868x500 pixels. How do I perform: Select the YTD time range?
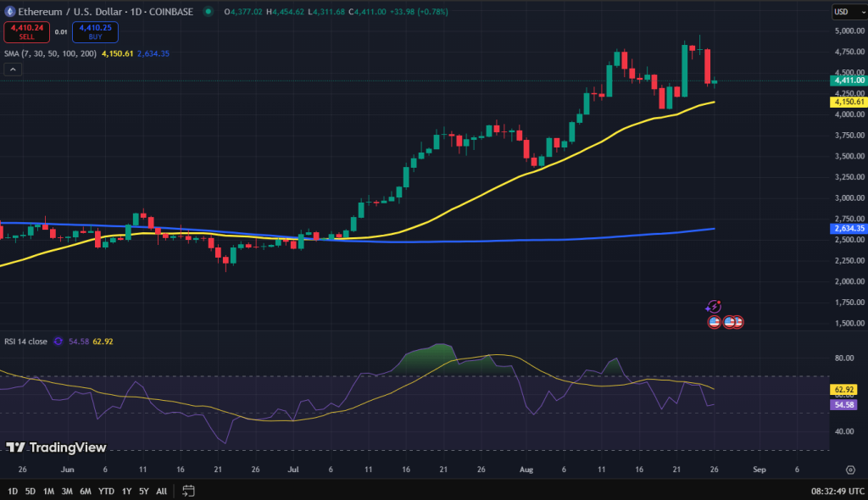(x=106, y=492)
